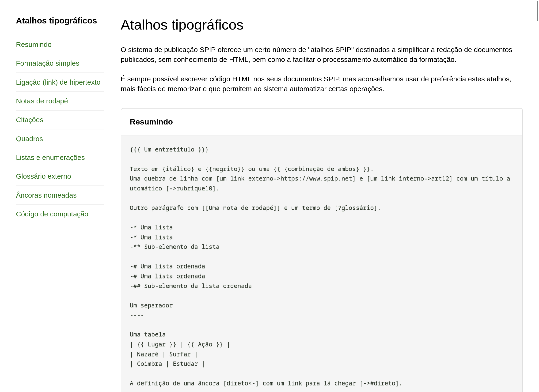Screen dimensions: 539x392
Task: Click 'Um separador' text in code block
Action: click(x=151, y=305)
